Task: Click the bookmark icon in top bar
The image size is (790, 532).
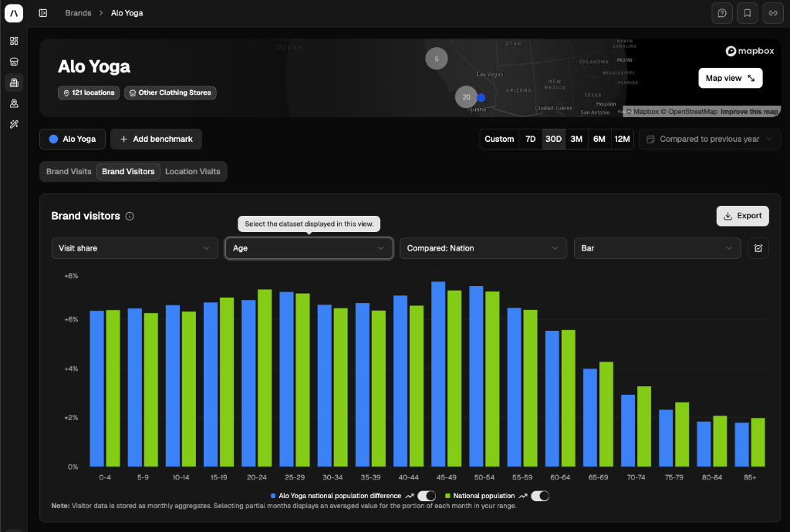Action: [747, 13]
